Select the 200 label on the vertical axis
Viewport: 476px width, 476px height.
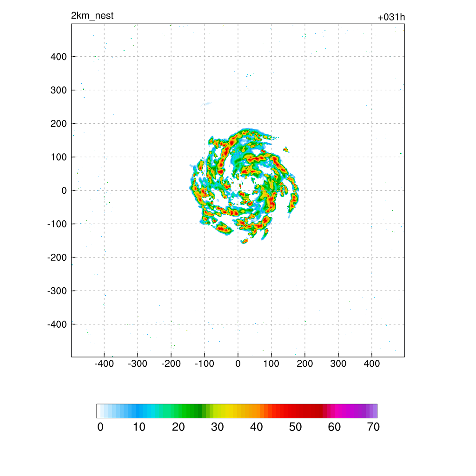(x=59, y=124)
